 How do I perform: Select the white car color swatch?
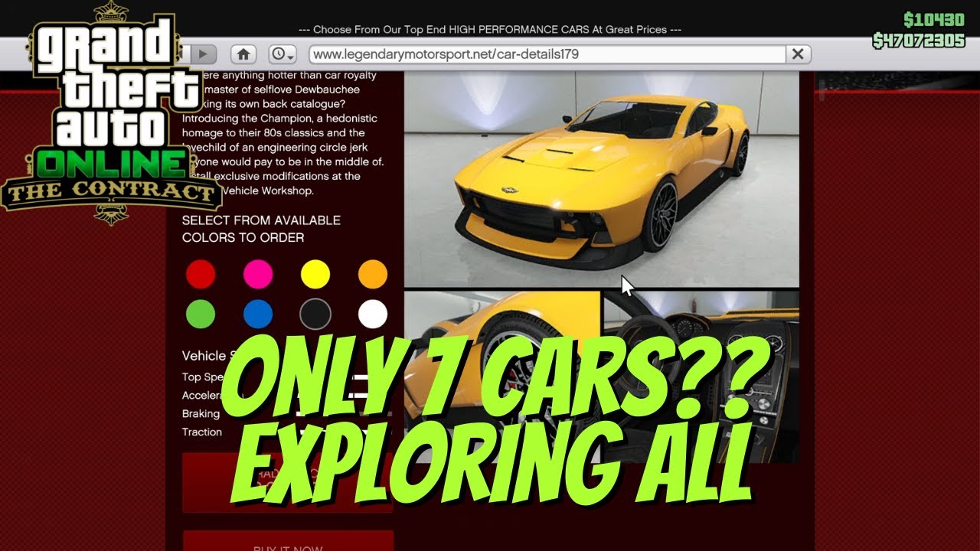[x=373, y=314]
